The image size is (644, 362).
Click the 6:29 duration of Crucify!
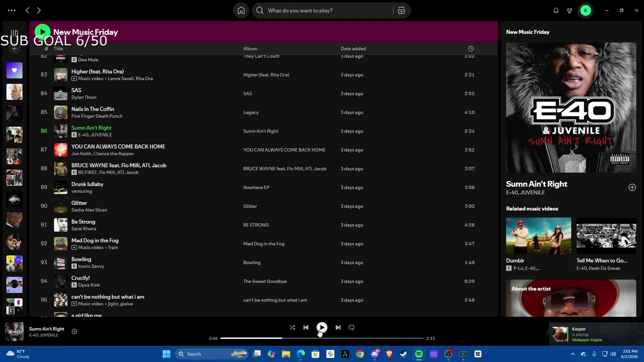click(469, 282)
